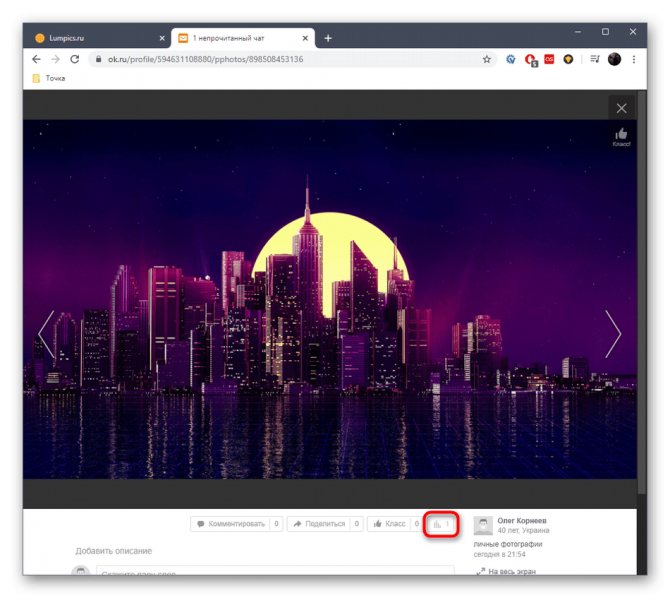Viewport: 670px width, 598px height.
Task: Open the Chrome three-dot menu
Action: (x=634, y=59)
